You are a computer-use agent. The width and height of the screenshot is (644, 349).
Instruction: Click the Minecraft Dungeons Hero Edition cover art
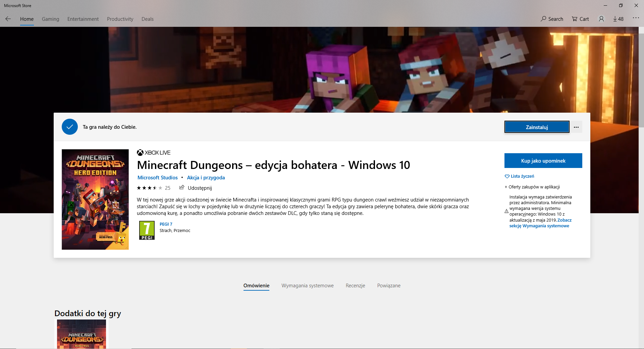point(95,199)
